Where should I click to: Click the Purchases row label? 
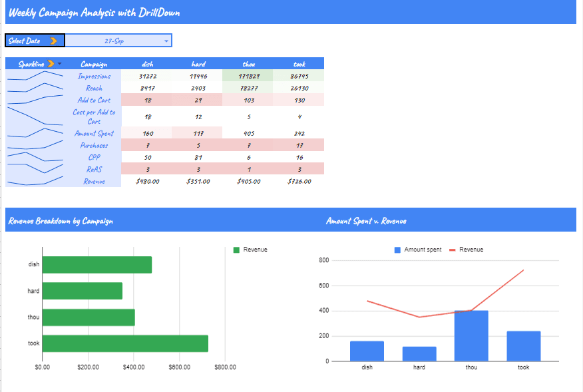click(x=94, y=145)
